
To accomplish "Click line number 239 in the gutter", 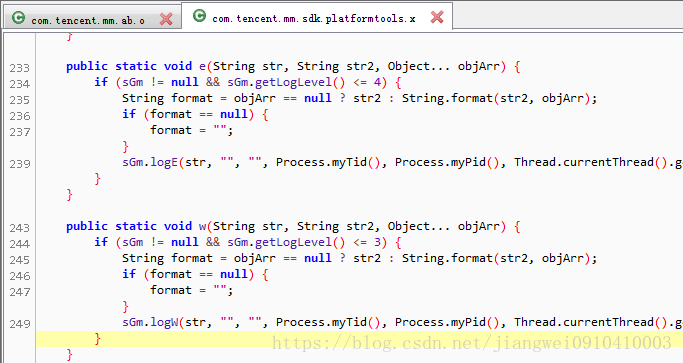I will click(x=20, y=164).
